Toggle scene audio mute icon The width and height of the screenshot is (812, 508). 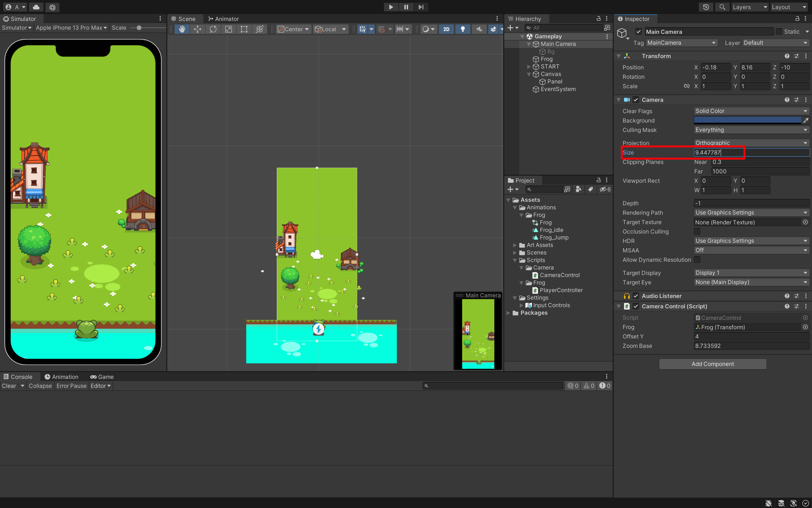[x=479, y=29]
